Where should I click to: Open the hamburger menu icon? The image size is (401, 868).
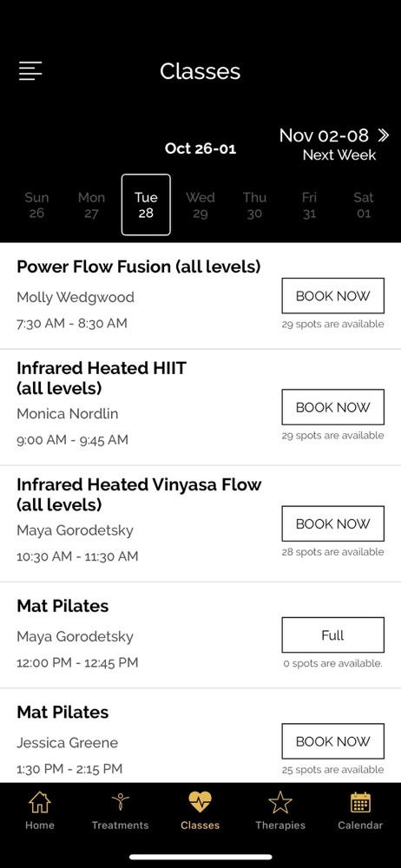point(30,71)
